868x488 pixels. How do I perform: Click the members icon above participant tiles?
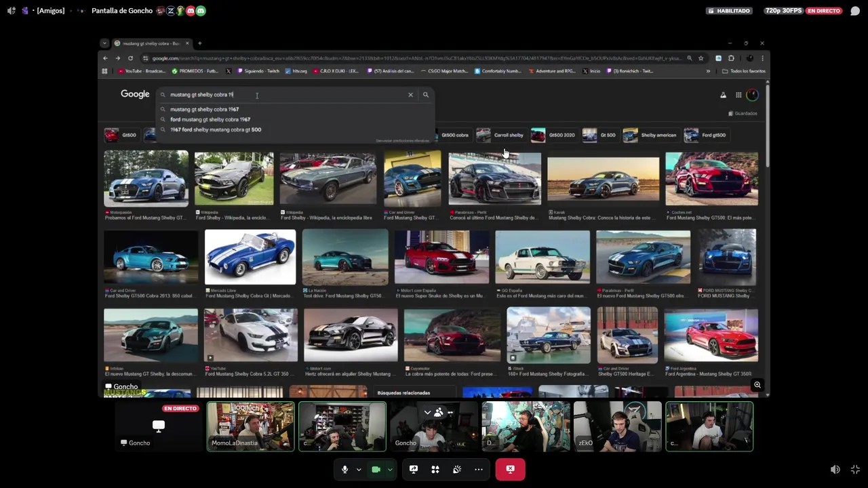coord(439,412)
